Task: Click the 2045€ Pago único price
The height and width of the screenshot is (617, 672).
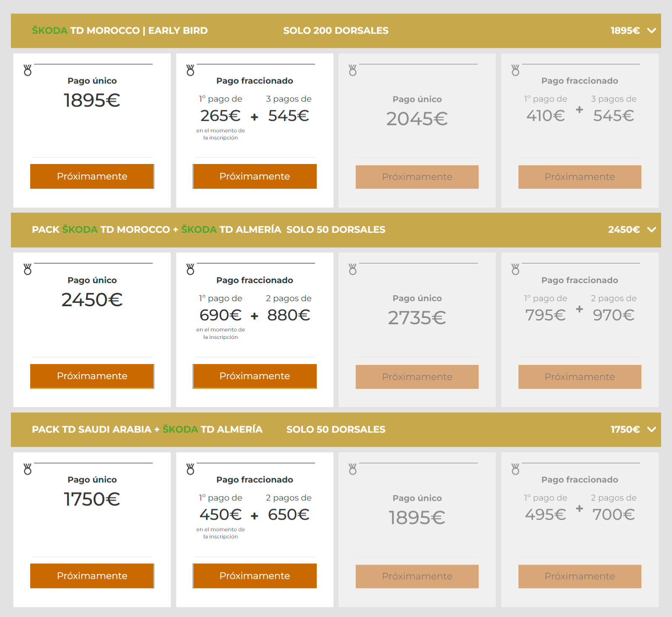Action: [x=417, y=119]
